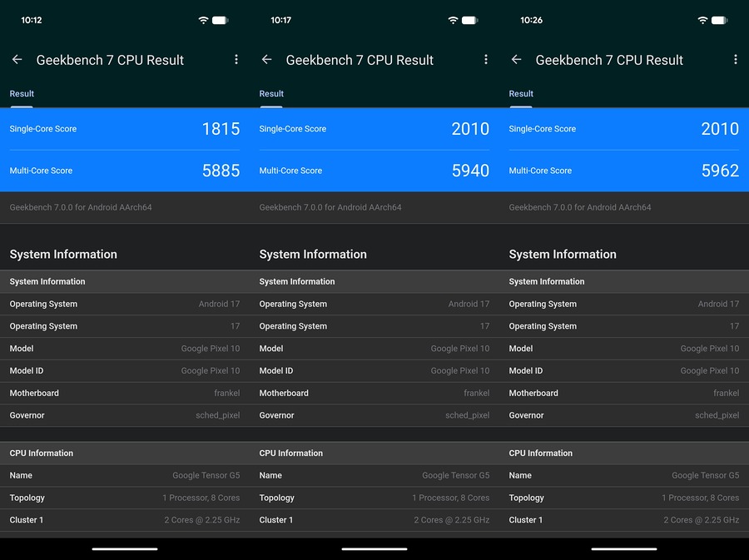The image size is (749, 560).
Task: Tap large System Information heading, 10:12 screen
Action: point(63,254)
